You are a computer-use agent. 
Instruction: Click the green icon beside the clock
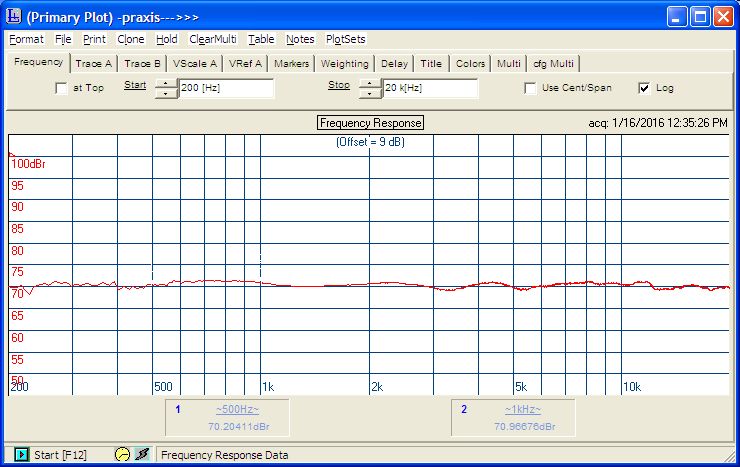click(142, 454)
